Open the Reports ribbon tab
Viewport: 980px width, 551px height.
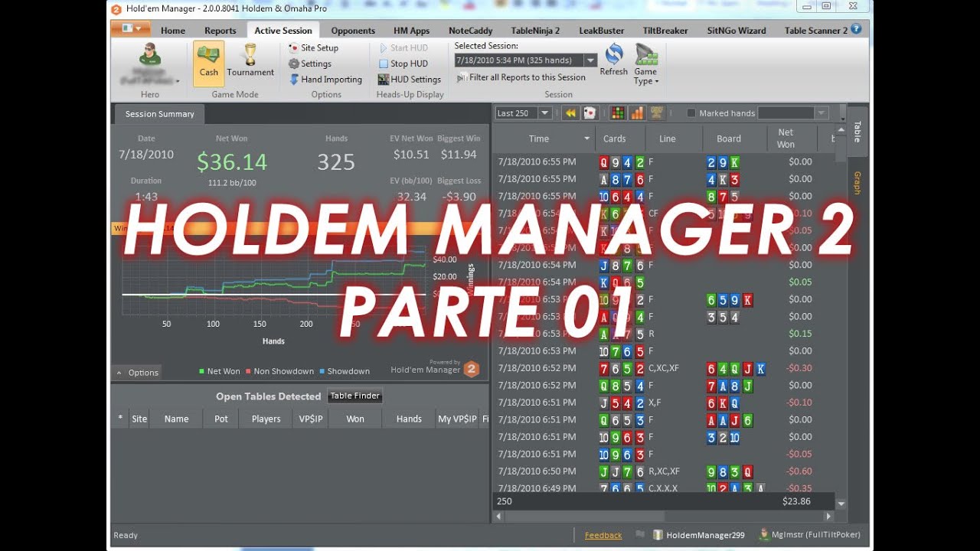[x=220, y=31]
